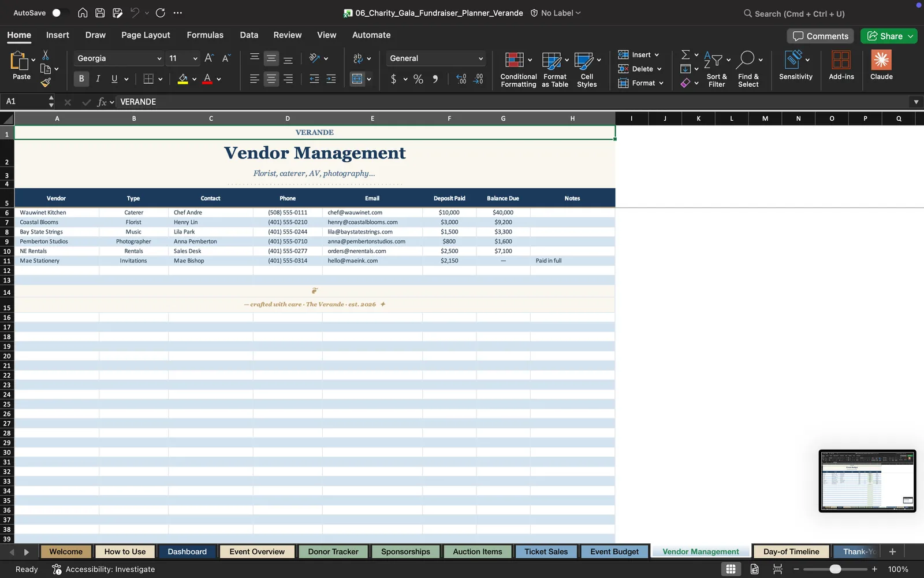
Task: Click the Format Painter brush icon
Action: click(46, 83)
